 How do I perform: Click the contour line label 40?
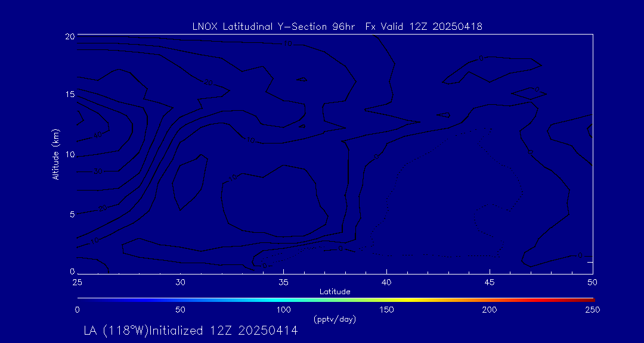(x=98, y=135)
